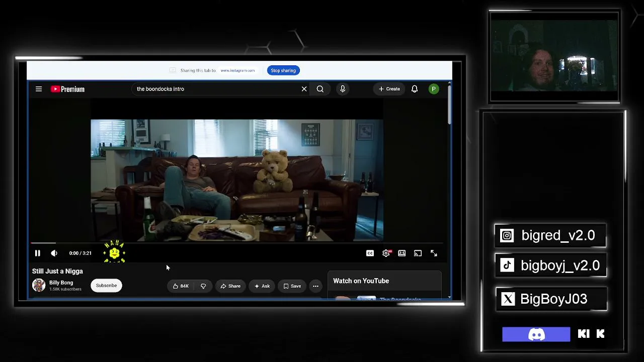Open more actions (three dots) menu
Viewport: 644px width, 362px height.
[315, 286]
